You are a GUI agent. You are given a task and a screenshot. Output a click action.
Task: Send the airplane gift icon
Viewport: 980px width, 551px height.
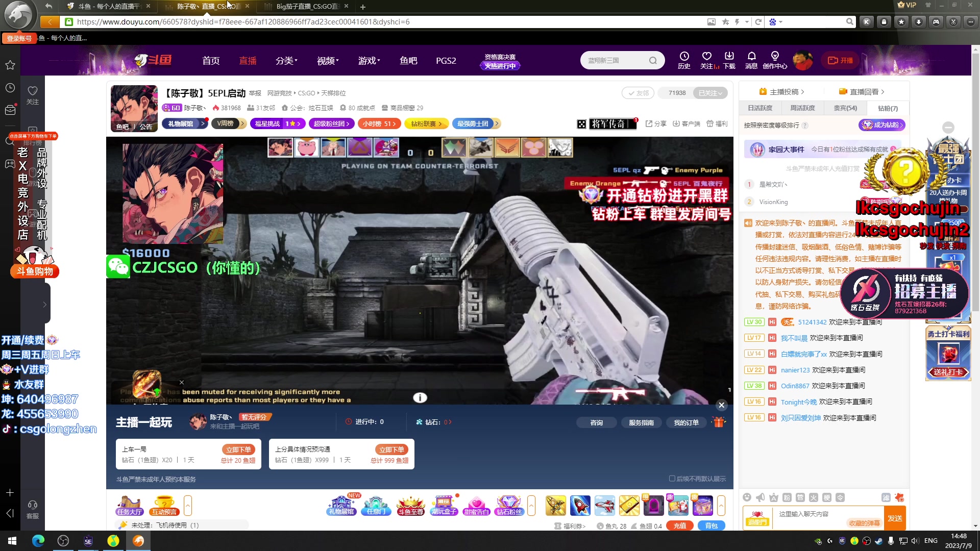[604, 505]
